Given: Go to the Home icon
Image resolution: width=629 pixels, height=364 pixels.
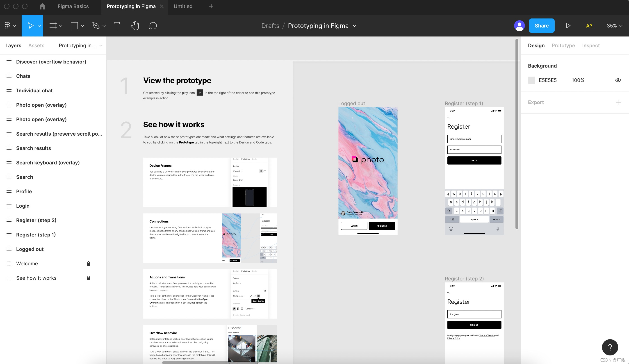Looking at the screenshot, I should (42, 6).
